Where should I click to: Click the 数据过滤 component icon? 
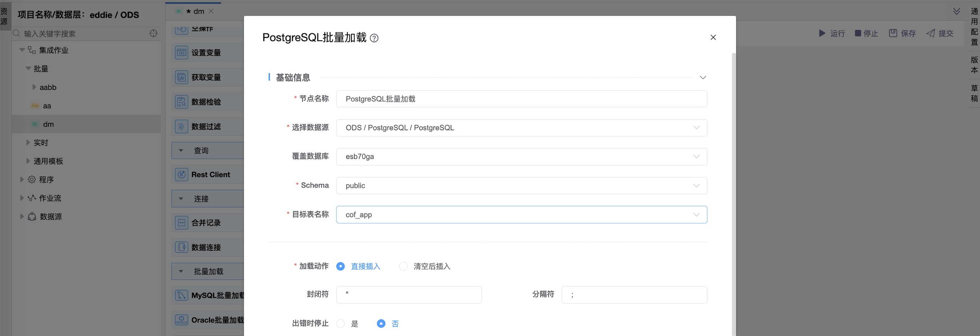181,127
